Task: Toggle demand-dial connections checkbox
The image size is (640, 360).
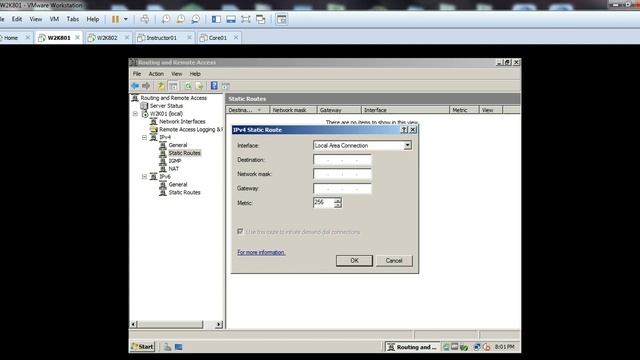Action: tap(240, 231)
